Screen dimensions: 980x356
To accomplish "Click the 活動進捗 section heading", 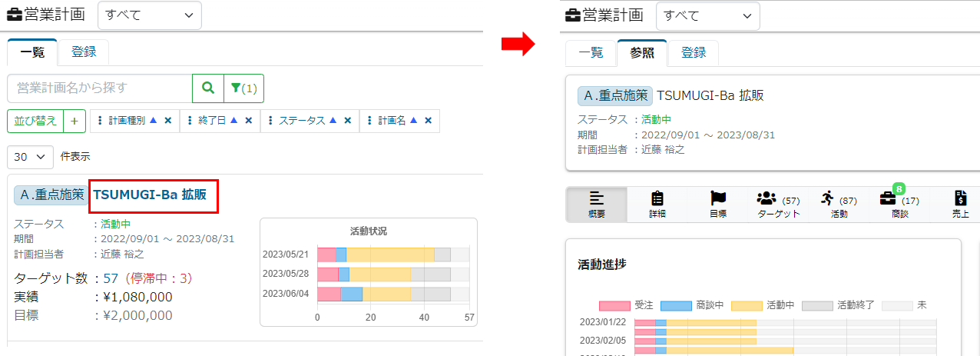I will point(601,265).
